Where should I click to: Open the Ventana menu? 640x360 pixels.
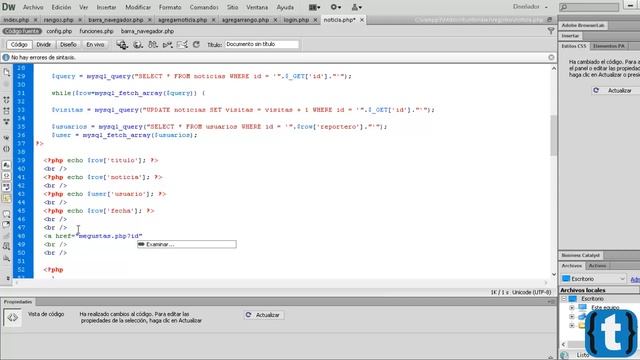[257, 7]
